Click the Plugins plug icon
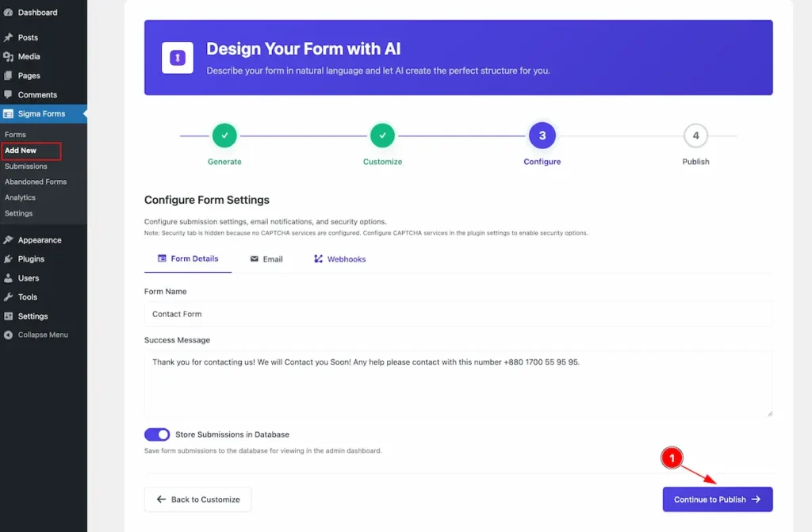 [8, 258]
